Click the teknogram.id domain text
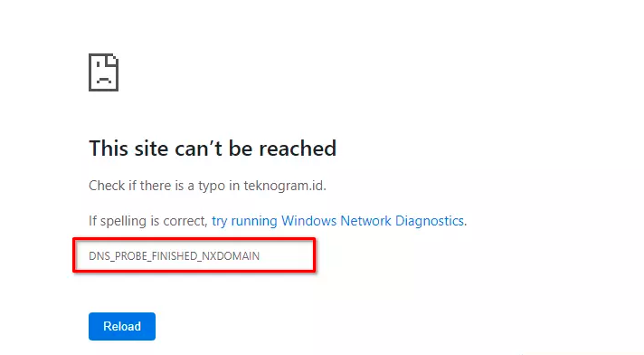The height and width of the screenshot is (355, 644). [x=283, y=186]
